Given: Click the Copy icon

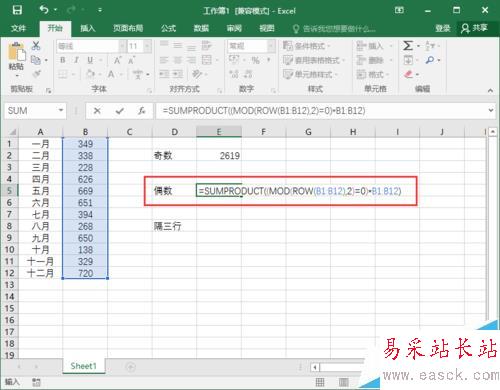Looking at the screenshot, I should click(36, 60).
